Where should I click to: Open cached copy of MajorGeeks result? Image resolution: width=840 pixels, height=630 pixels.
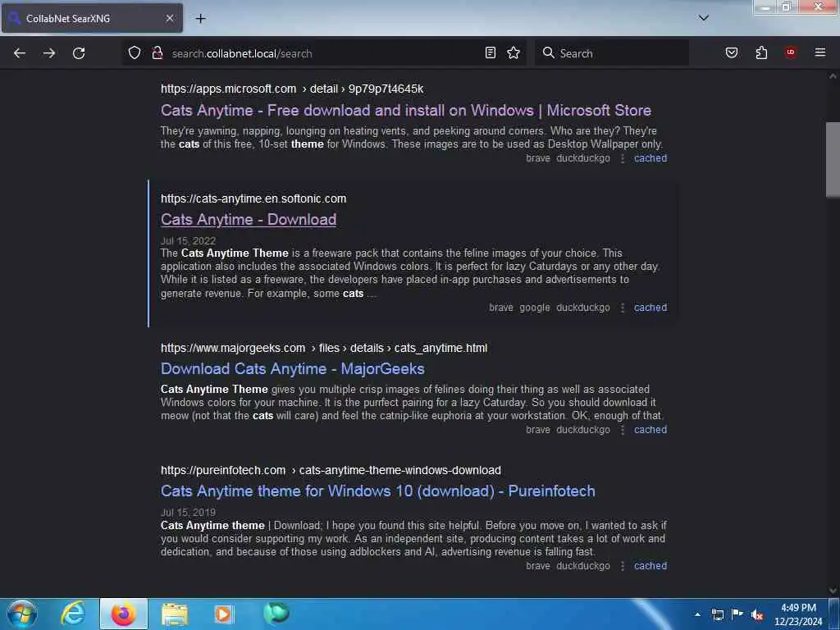pos(651,430)
